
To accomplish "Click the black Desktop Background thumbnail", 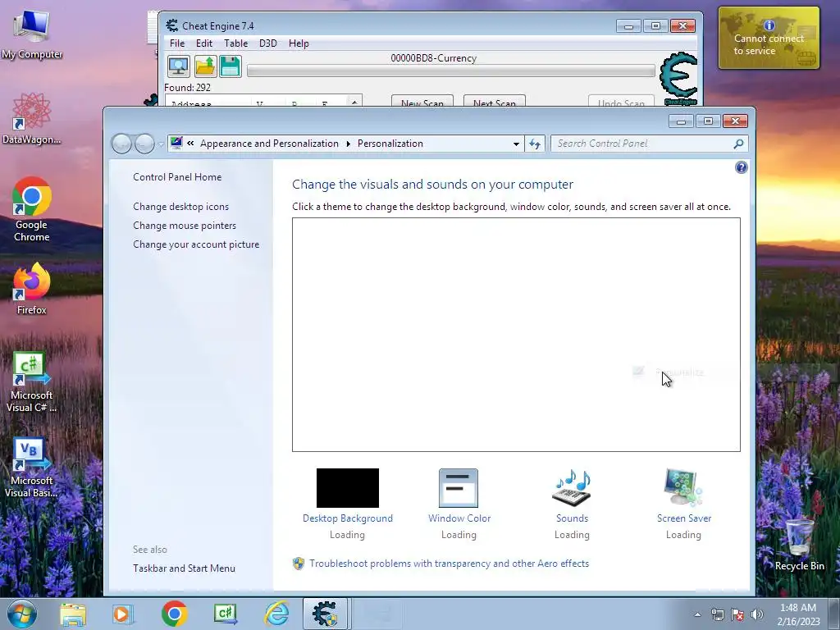I will coord(348,488).
